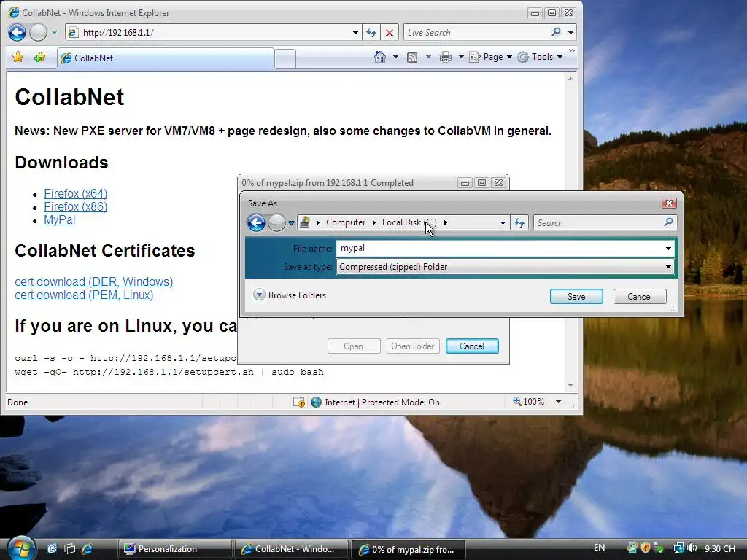Open Live Search provider options dropdown

570,32
